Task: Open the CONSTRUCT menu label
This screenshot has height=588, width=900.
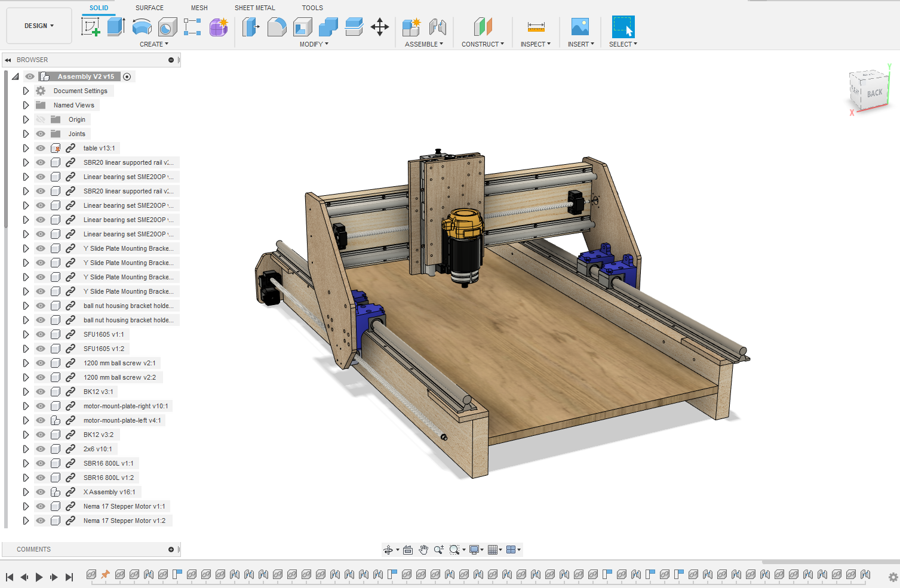Action: point(483,44)
